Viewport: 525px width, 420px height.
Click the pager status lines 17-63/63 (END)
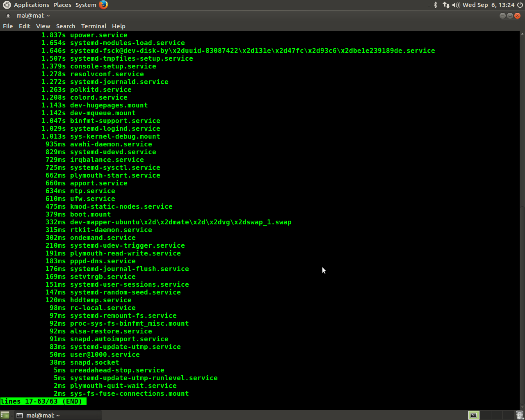point(43,402)
